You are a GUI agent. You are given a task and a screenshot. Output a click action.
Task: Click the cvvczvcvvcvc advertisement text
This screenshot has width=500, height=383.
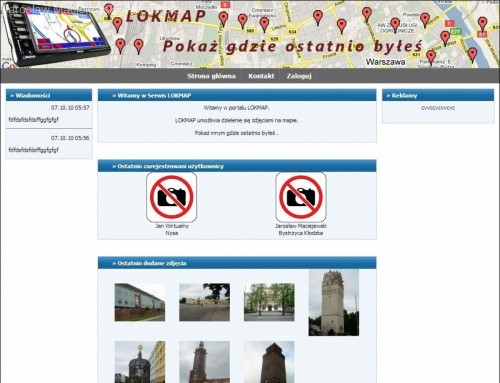click(x=438, y=108)
